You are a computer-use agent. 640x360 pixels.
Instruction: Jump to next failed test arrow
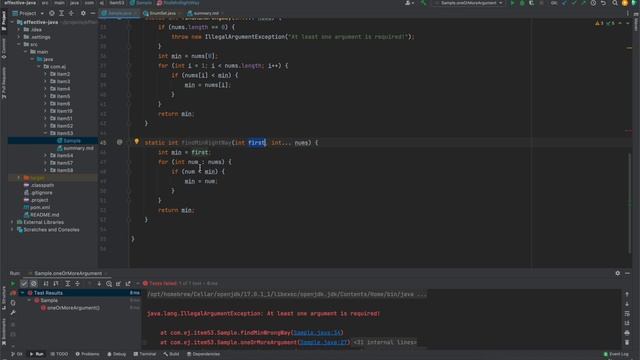pyautogui.click(x=99, y=283)
